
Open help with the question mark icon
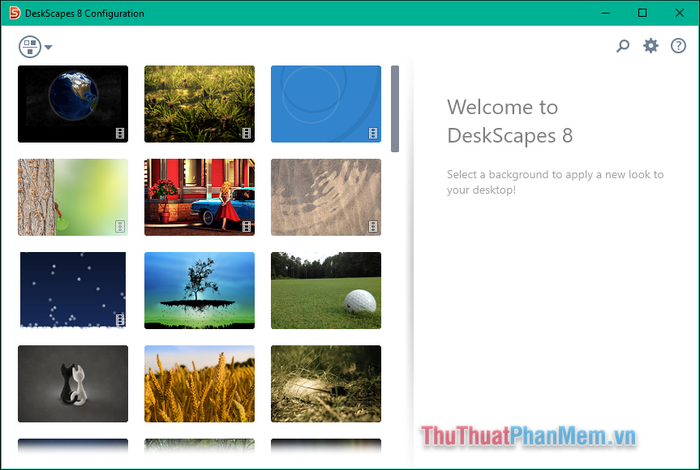point(678,46)
